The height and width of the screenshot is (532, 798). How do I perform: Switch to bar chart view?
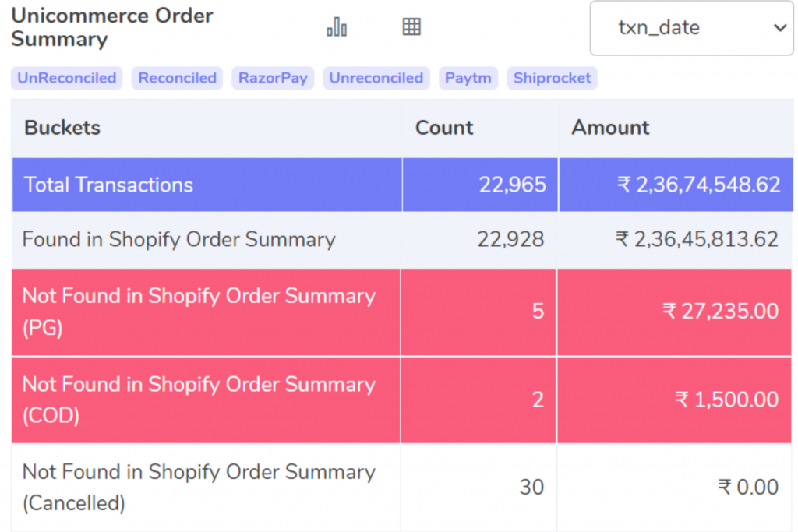coord(337,27)
